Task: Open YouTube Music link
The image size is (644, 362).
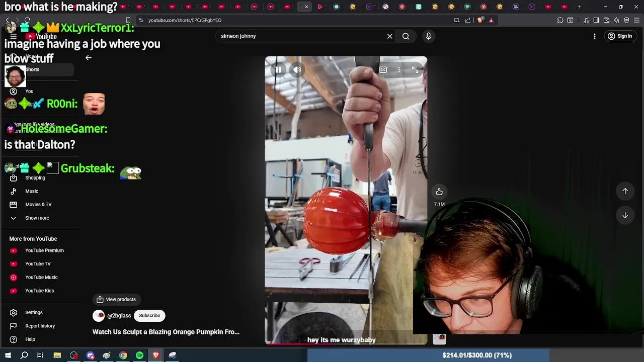Action: (40, 277)
